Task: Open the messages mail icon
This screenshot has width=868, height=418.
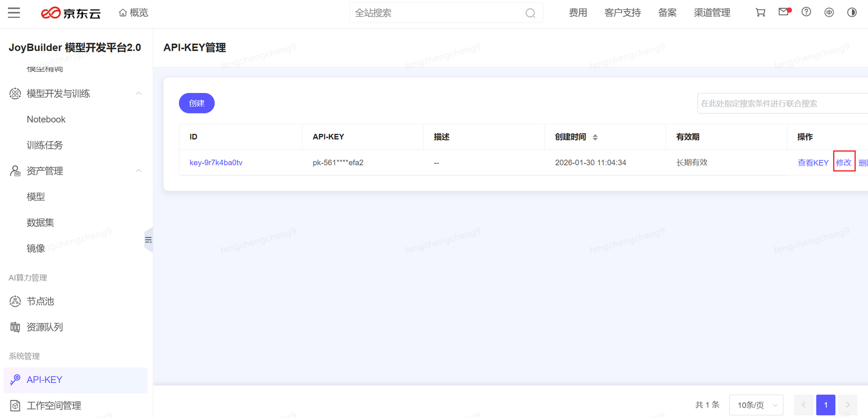Action: pyautogui.click(x=784, y=12)
